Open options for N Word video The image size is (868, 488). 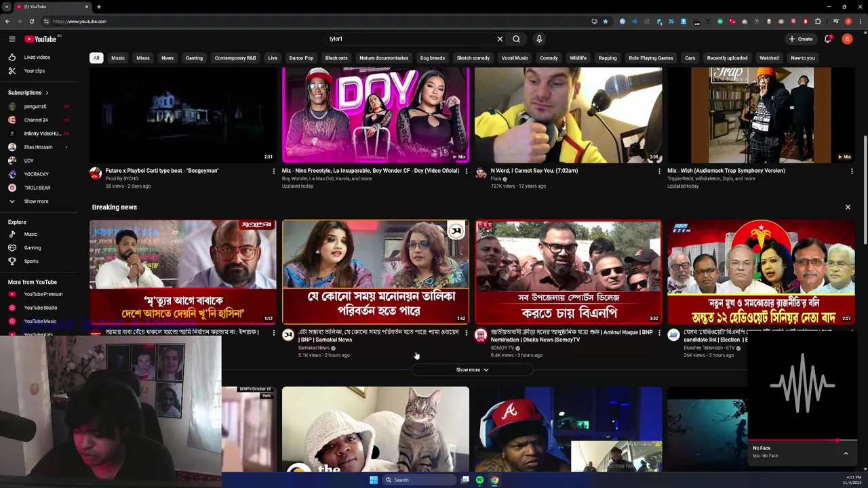[658, 171]
